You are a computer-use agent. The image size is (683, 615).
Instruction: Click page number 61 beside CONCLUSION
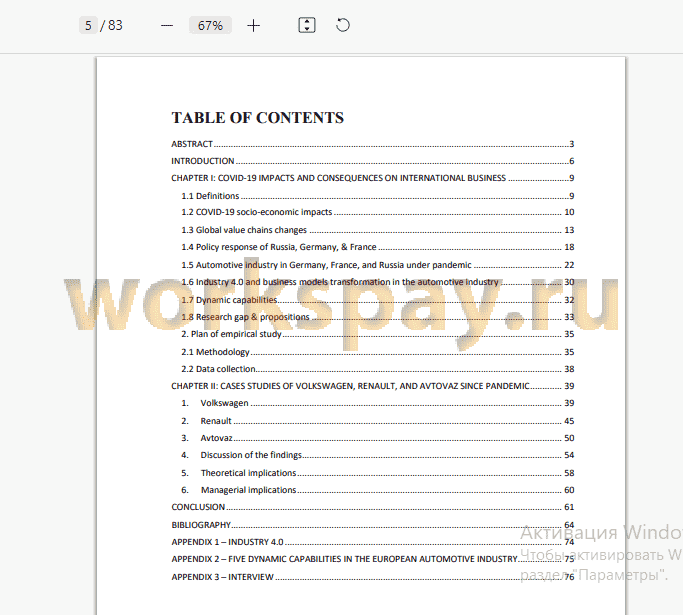(x=569, y=507)
